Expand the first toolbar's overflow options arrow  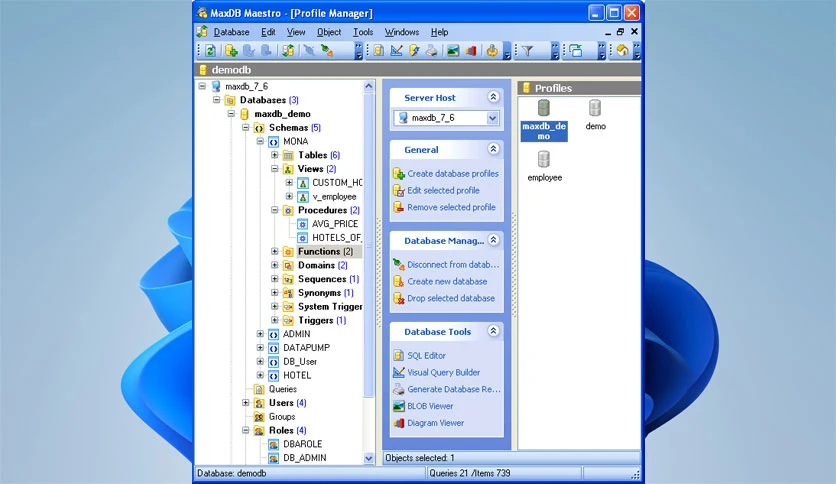coord(358,51)
